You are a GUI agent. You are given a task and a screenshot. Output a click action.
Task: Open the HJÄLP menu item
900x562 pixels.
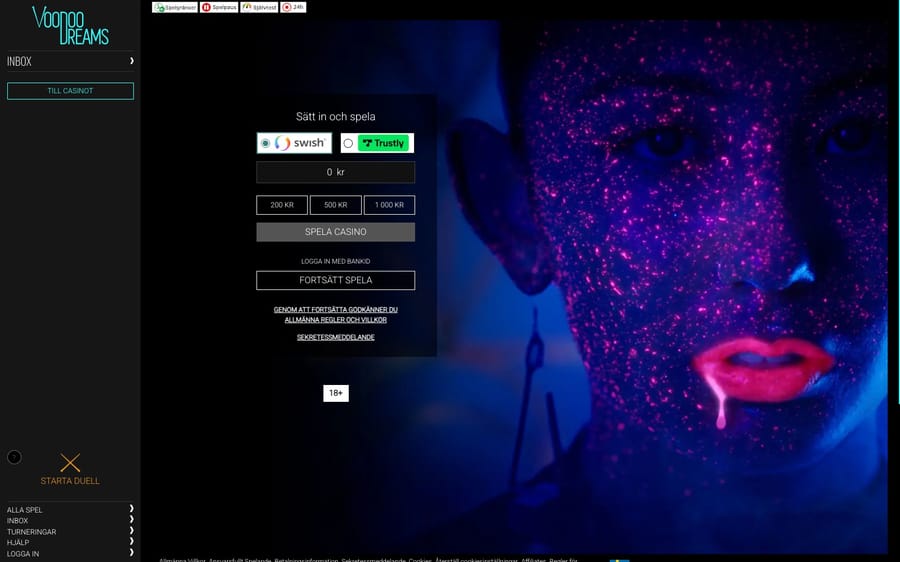pos(20,543)
